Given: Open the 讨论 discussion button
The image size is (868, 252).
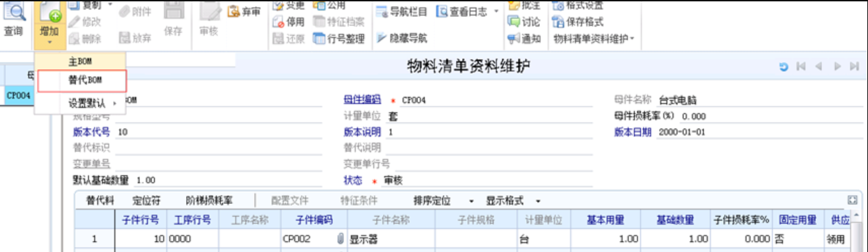Looking at the screenshot, I should [x=524, y=22].
